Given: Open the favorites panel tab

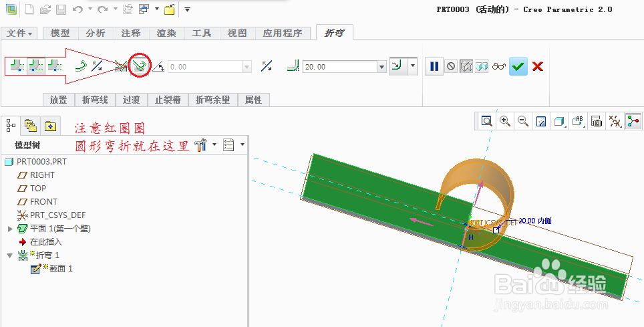Looking at the screenshot, I should 51,126.
